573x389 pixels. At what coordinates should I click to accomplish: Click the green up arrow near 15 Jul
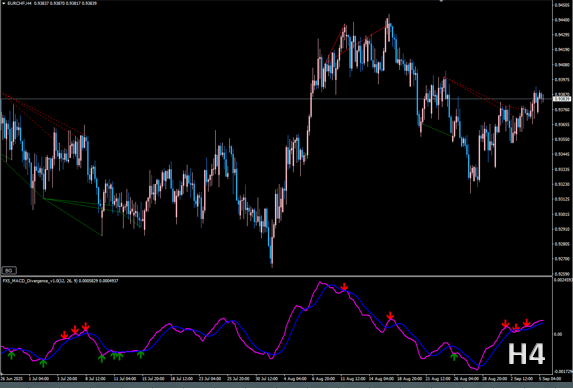coord(141,354)
